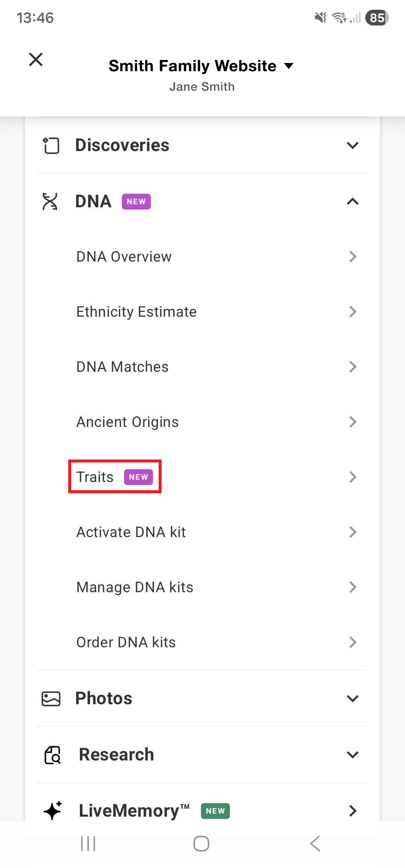Tap the LiveMemory sparkle icon
Image resolution: width=405 pixels, height=868 pixels.
(52, 811)
